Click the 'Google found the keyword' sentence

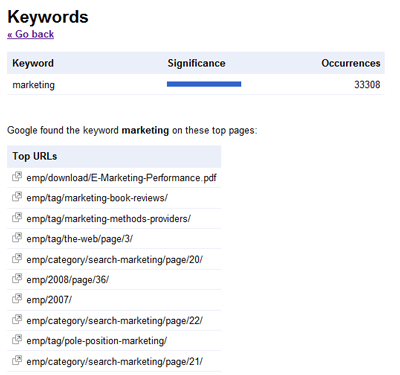(132, 130)
